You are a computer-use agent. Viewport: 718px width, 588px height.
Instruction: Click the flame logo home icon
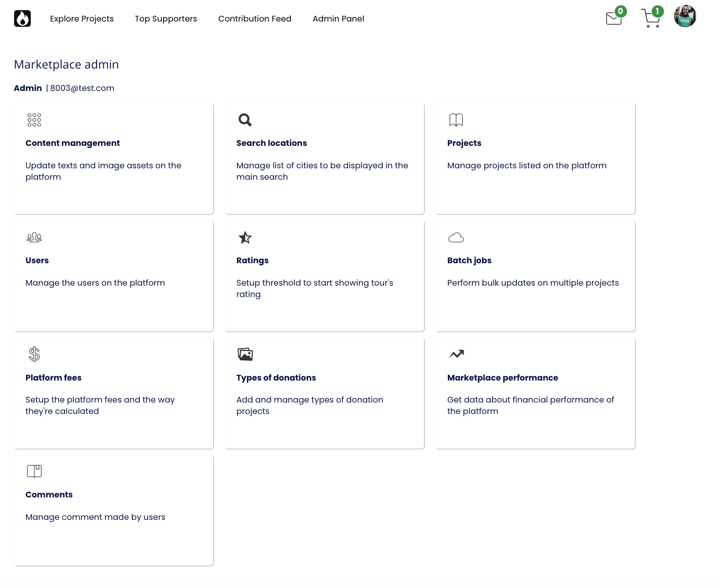click(22, 18)
